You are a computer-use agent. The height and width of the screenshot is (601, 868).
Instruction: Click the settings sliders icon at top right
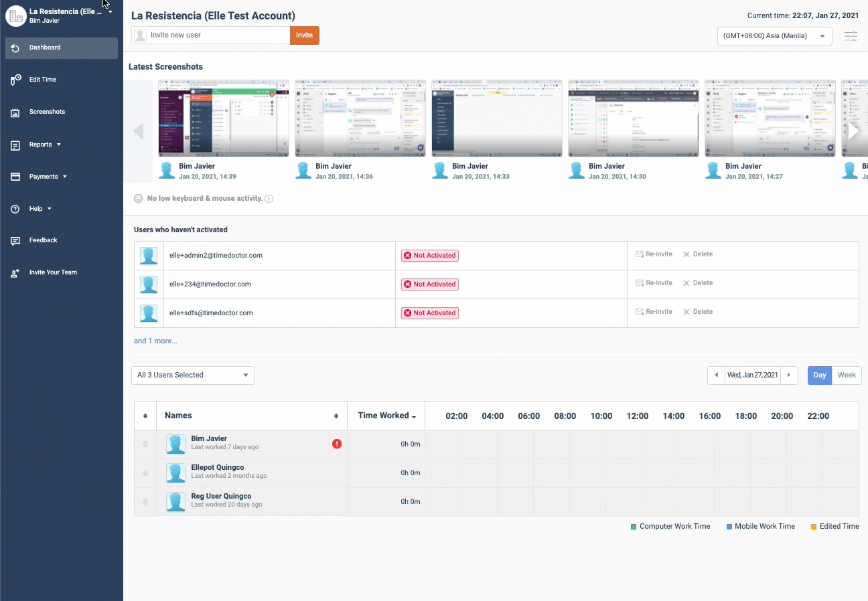pyautogui.click(x=851, y=36)
